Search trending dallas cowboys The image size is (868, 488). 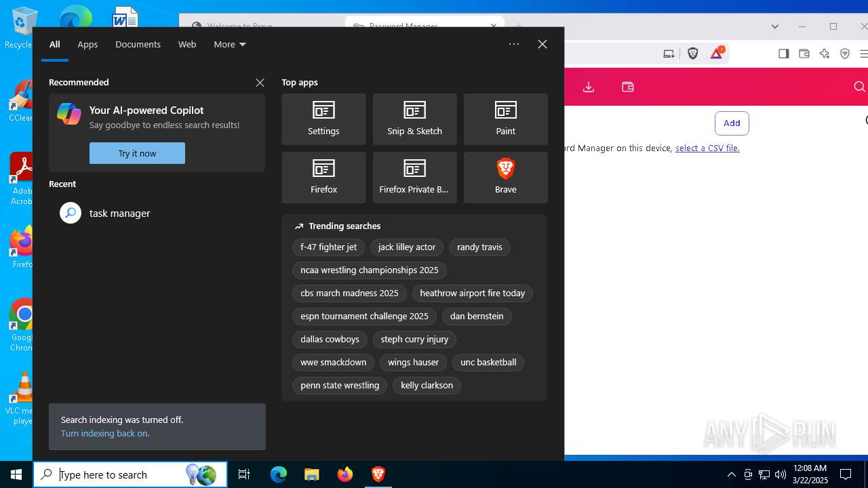[330, 340]
